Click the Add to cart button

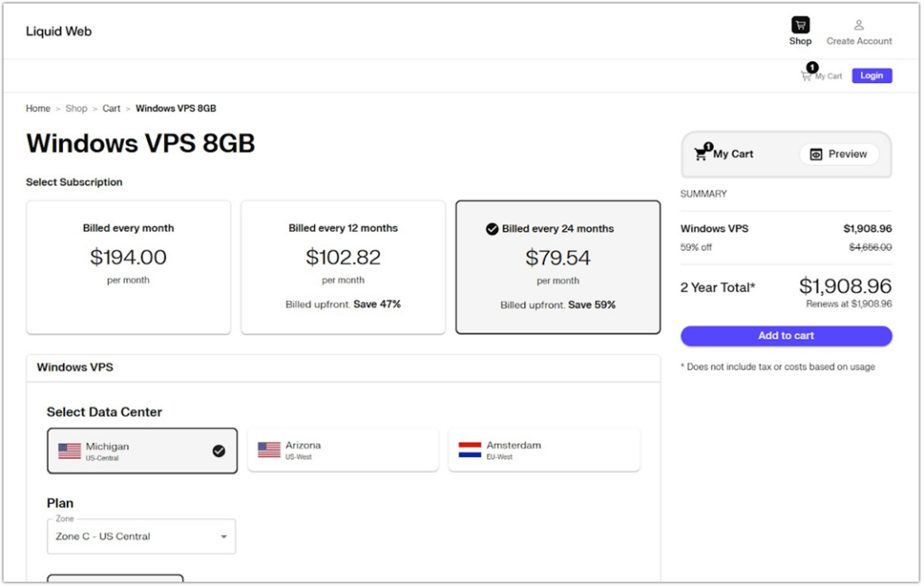point(786,335)
